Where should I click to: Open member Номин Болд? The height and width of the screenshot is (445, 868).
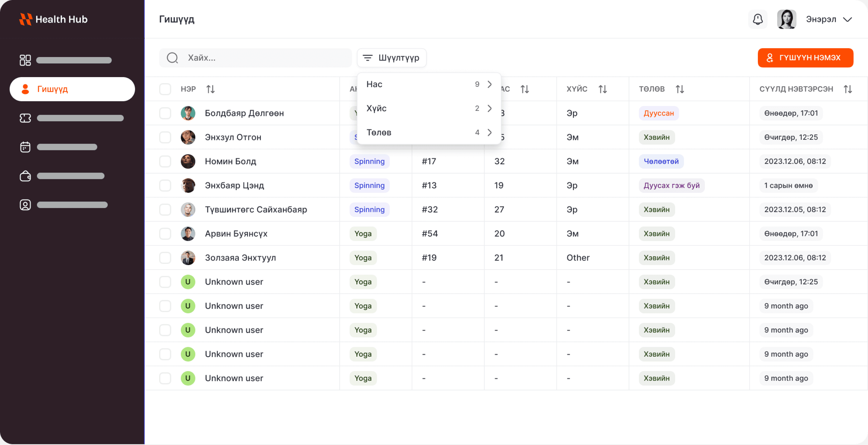click(x=231, y=161)
